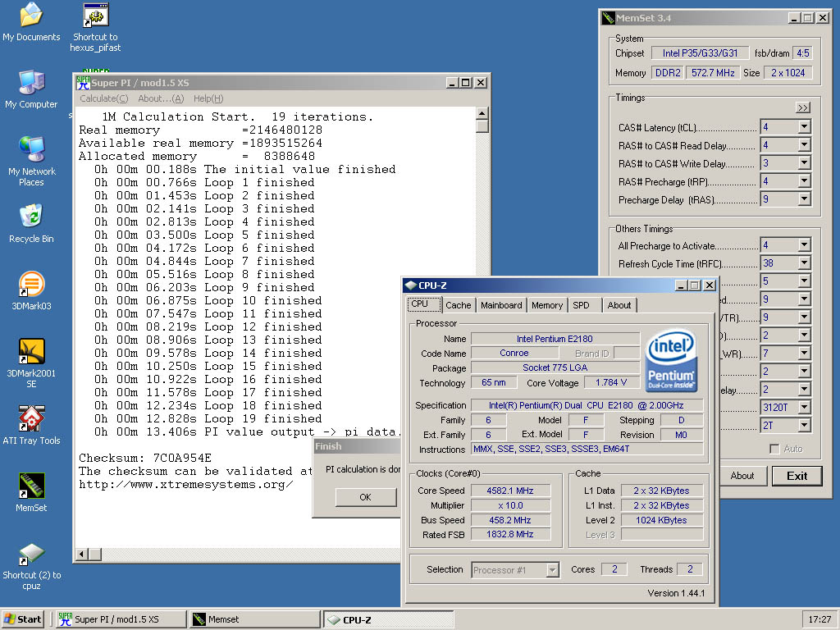840x630 pixels.
Task: Switch to CPU-Z taskbar button
Action: [388, 620]
